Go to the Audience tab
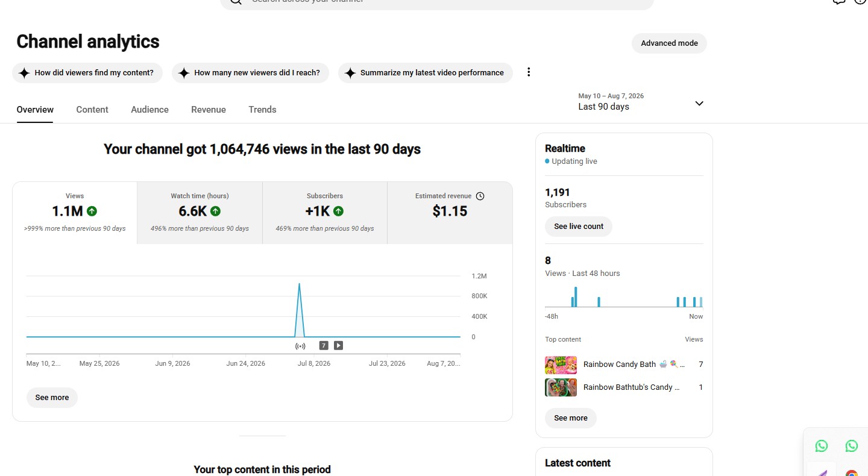This screenshot has width=868, height=476. coord(149,110)
